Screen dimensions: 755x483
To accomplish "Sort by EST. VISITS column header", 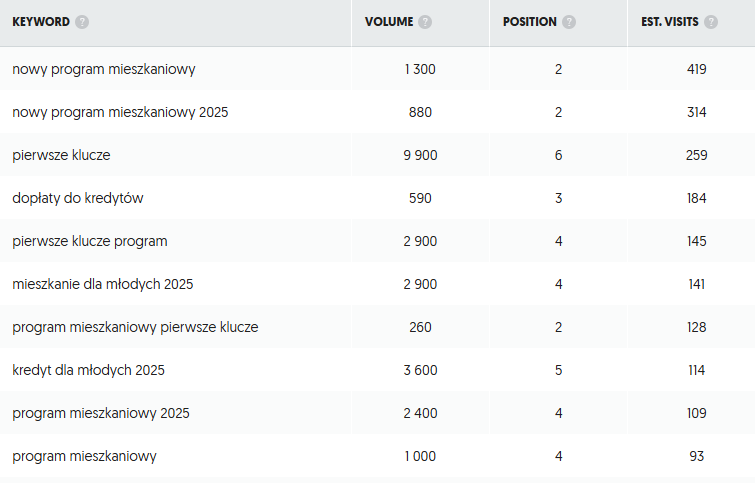I will click(x=670, y=22).
